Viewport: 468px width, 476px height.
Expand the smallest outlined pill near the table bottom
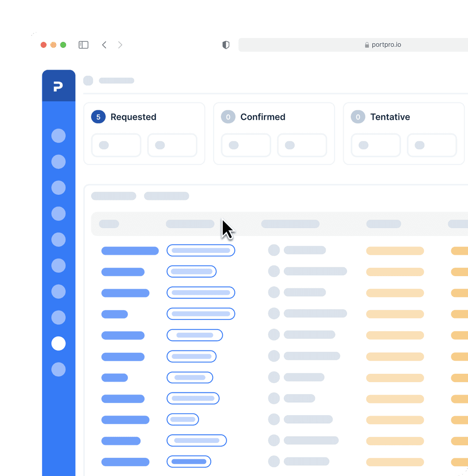click(182, 419)
